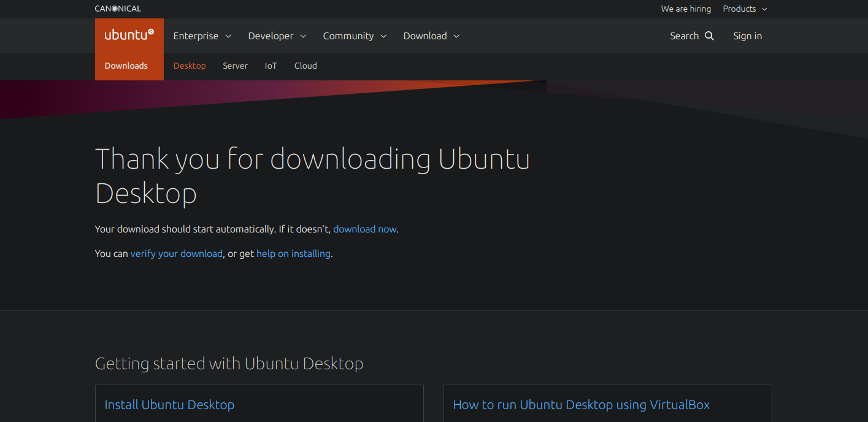The image size is (868, 422).
Task: Click the download now link
Action: [x=364, y=229]
